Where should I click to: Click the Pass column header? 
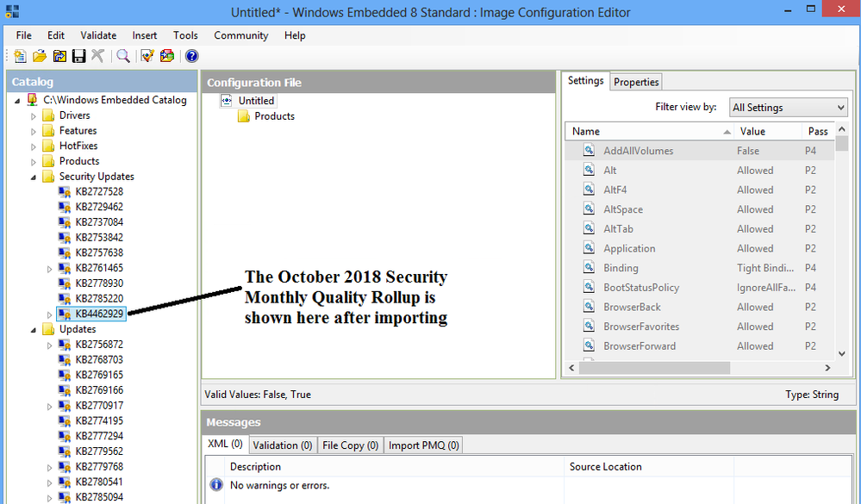click(818, 131)
